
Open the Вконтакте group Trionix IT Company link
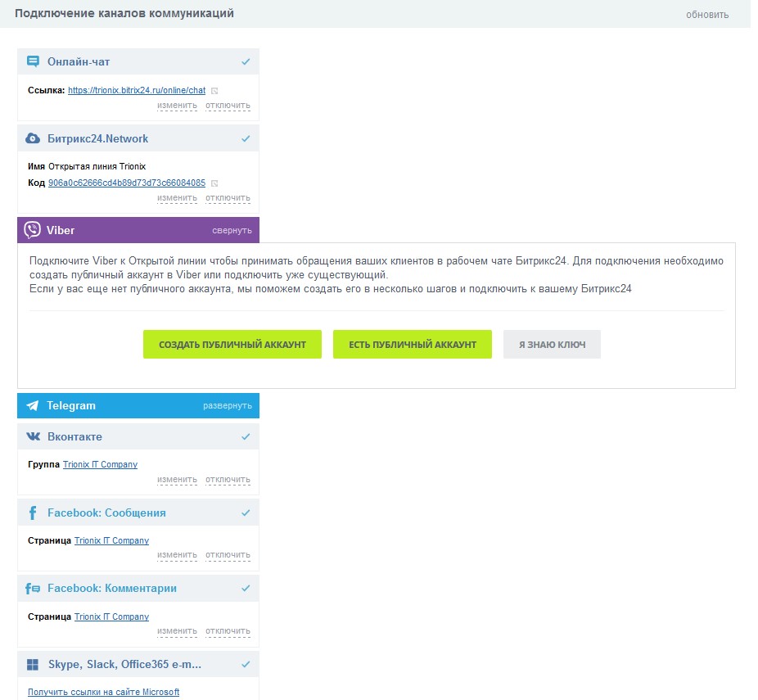click(100, 464)
